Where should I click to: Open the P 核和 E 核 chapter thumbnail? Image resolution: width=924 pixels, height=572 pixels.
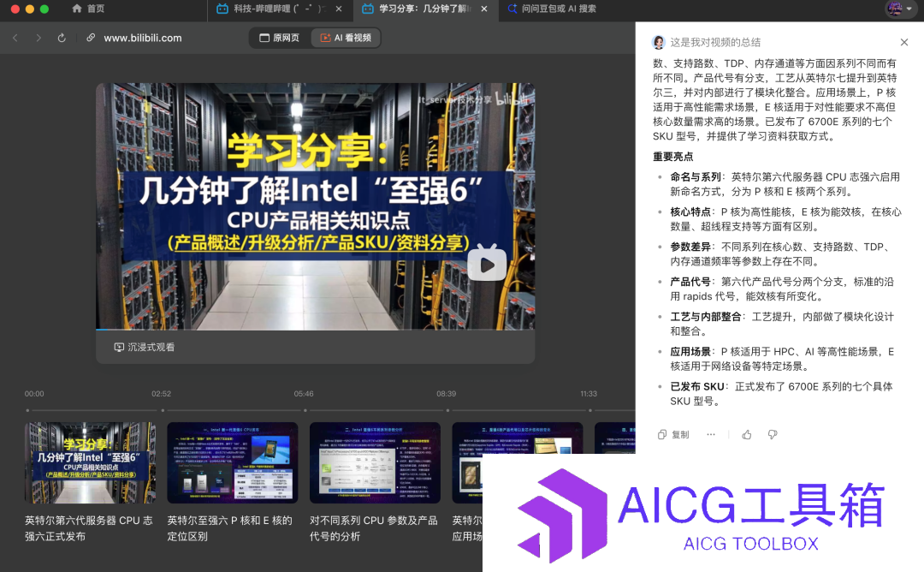click(233, 462)
